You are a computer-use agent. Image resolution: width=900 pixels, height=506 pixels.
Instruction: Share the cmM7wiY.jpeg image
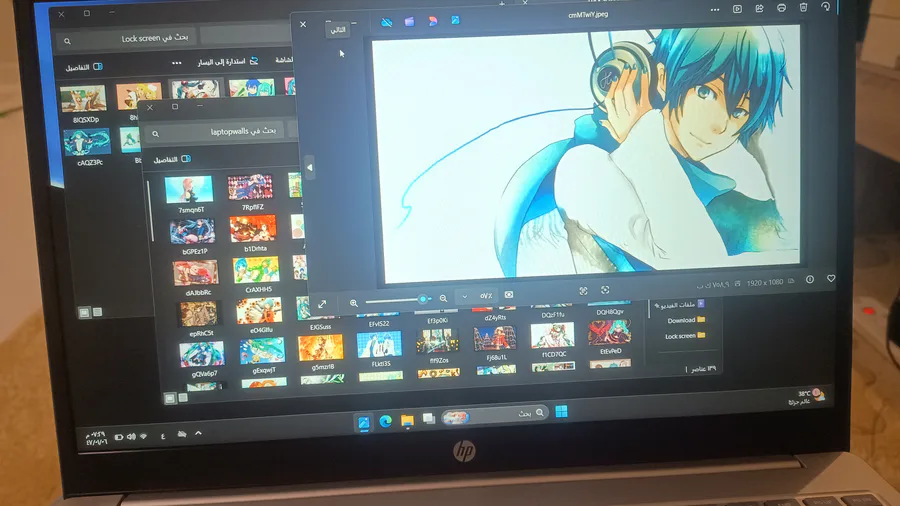pos(759,9)
